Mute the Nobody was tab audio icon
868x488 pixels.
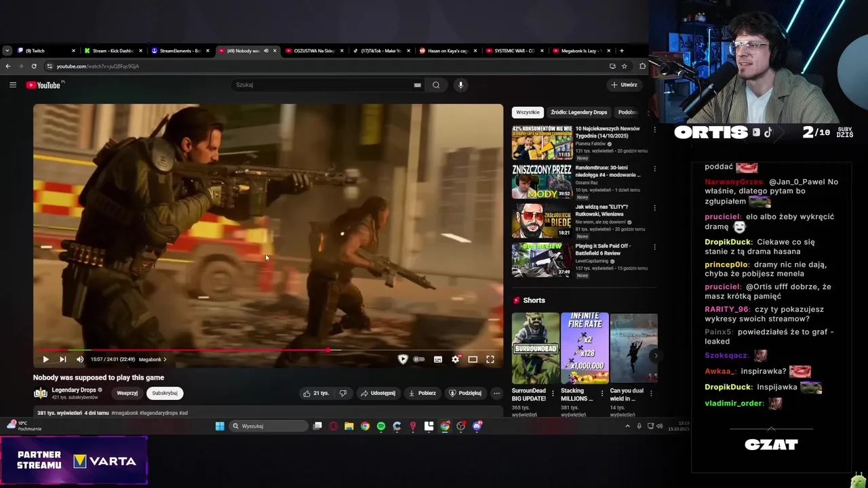click(266, 51)
